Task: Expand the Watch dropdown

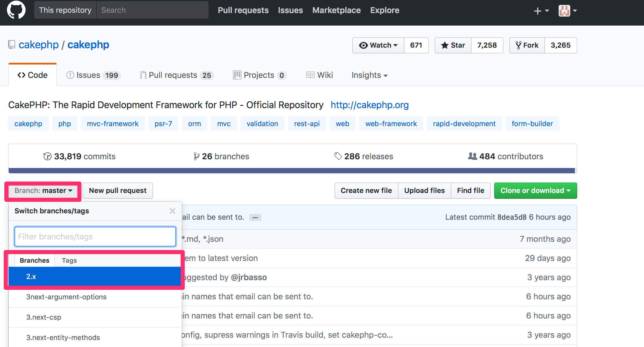Action: click(x=378, y=45)
